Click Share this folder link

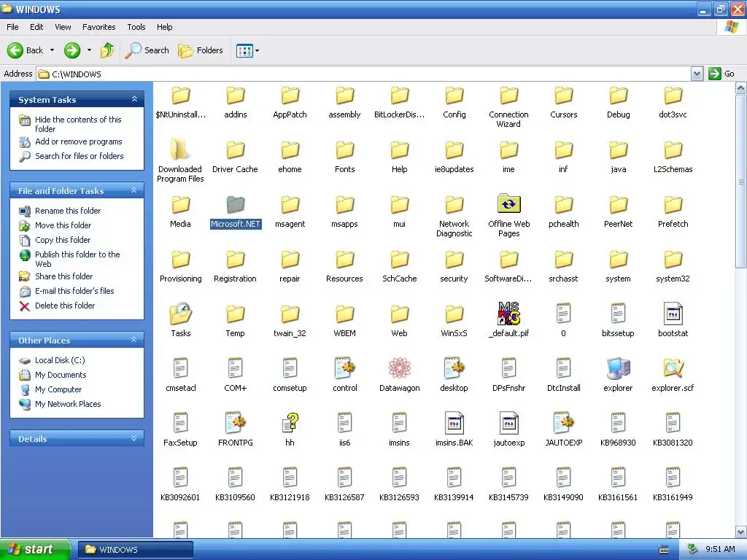click(x=64, y=276)
